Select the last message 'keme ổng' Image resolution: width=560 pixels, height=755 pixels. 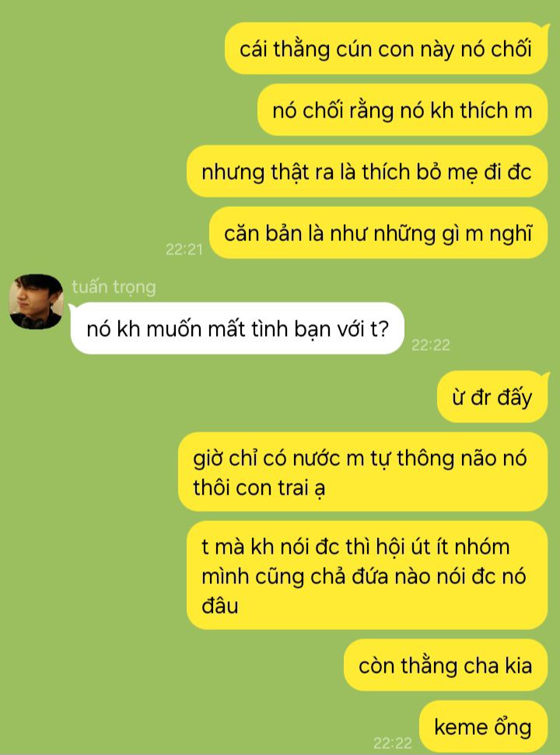[484, 726]
